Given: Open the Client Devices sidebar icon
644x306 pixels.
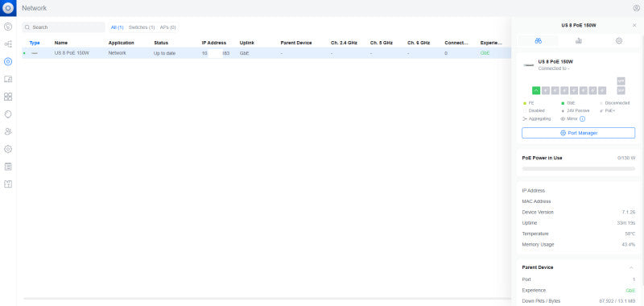Looking at the screenshot, I should point(8,79).
